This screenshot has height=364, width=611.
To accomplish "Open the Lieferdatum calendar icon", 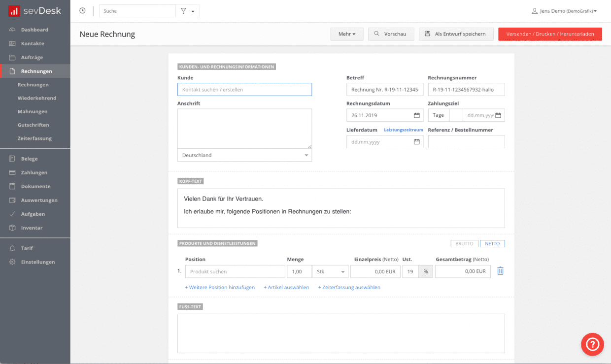I will point(416,142).
